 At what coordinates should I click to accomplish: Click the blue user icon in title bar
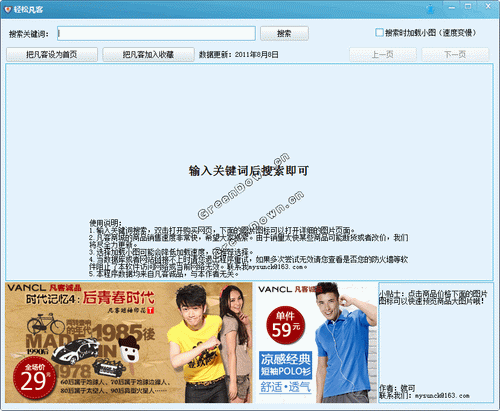click(430, 8)
